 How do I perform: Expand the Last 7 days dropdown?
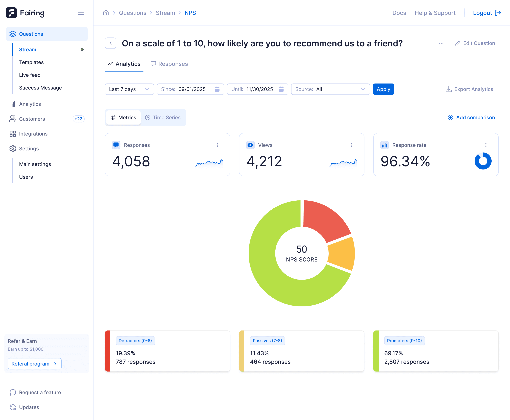pyautogui.click(x=129, y=89)
